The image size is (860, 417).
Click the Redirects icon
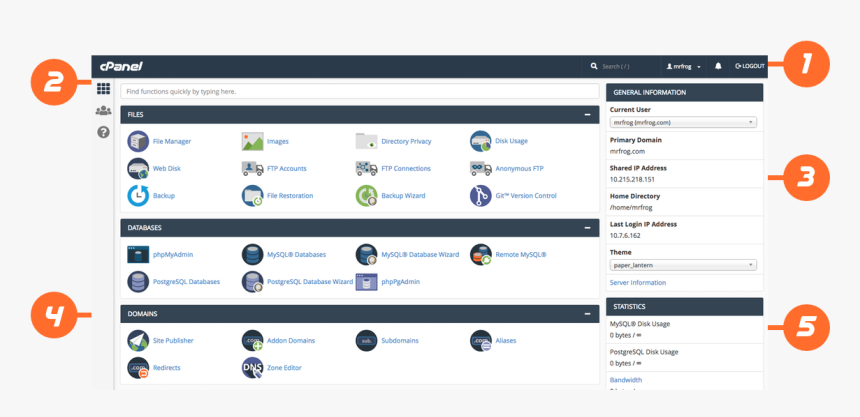click(138, 368)
